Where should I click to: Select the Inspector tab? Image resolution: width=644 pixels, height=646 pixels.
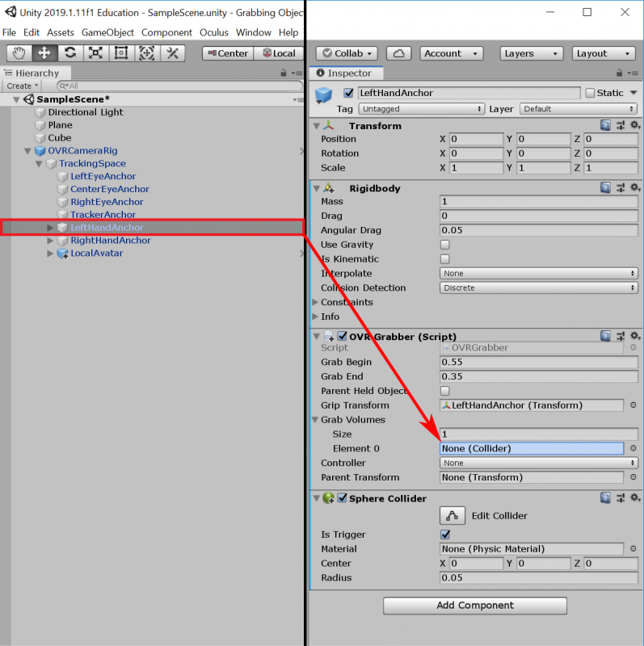click(346, 73)
